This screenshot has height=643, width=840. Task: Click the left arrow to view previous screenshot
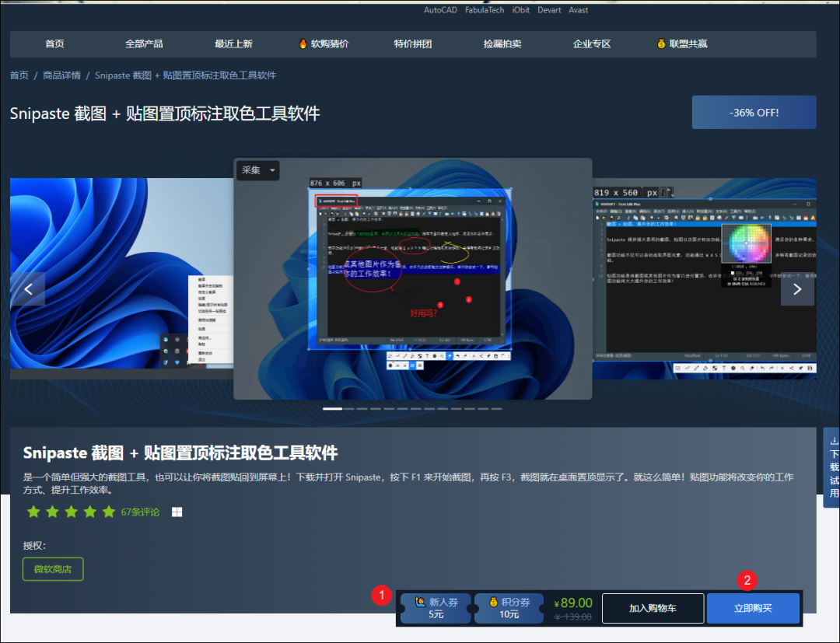coord(28,288)
